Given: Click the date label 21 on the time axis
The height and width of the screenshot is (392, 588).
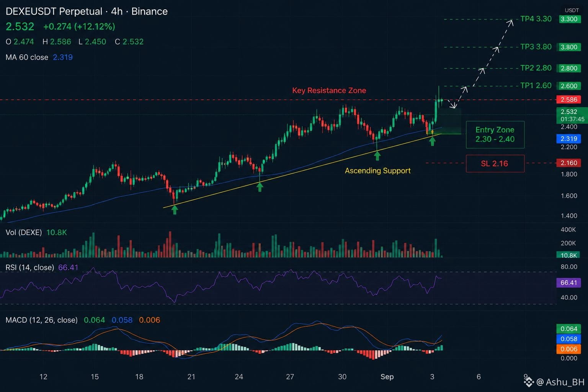Looking at the screenshot, I should point(191,377).
